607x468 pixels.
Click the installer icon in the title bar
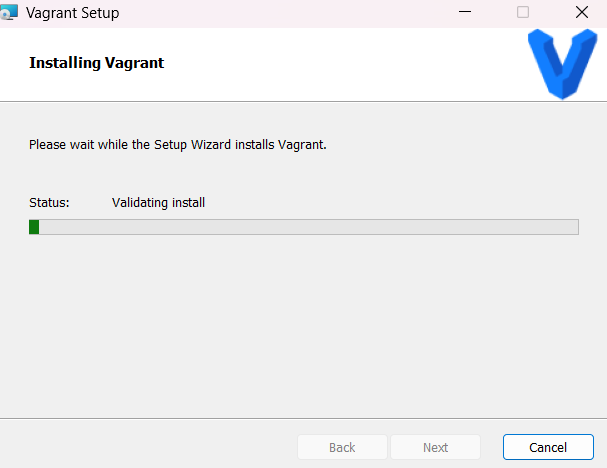point(10,13)
